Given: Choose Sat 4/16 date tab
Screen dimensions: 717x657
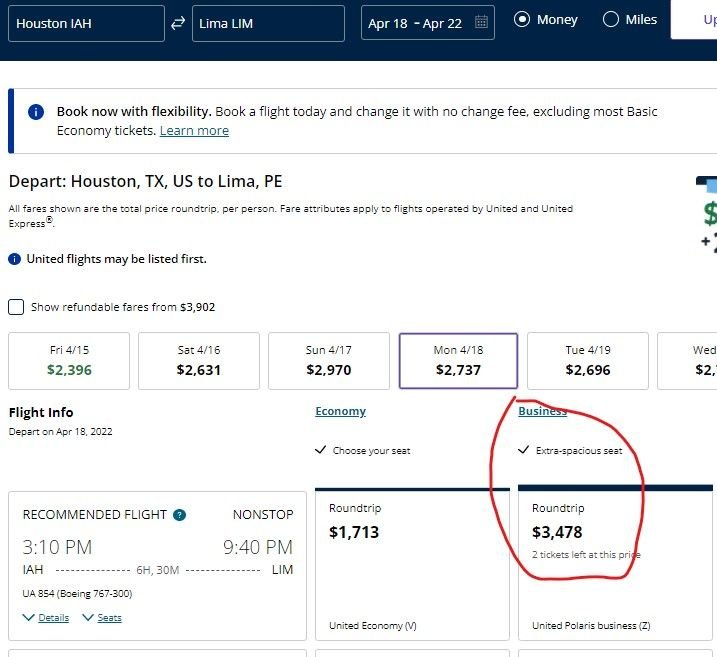Looking at the screenshot, I should point(199,361).
